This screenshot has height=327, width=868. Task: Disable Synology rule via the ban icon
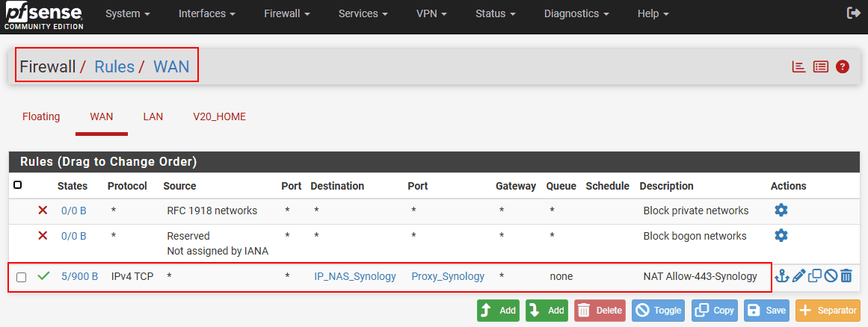831,276
